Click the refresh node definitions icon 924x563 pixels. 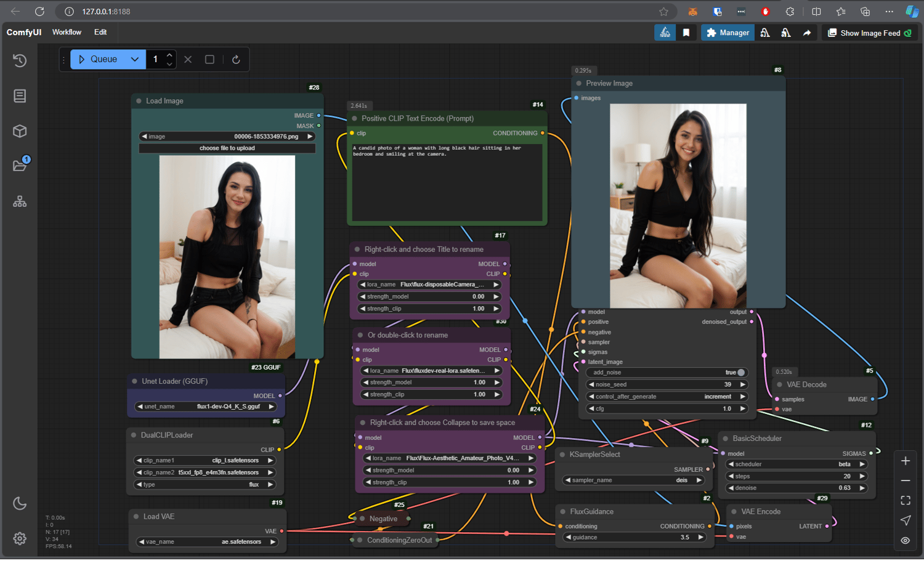click(236, 59)
